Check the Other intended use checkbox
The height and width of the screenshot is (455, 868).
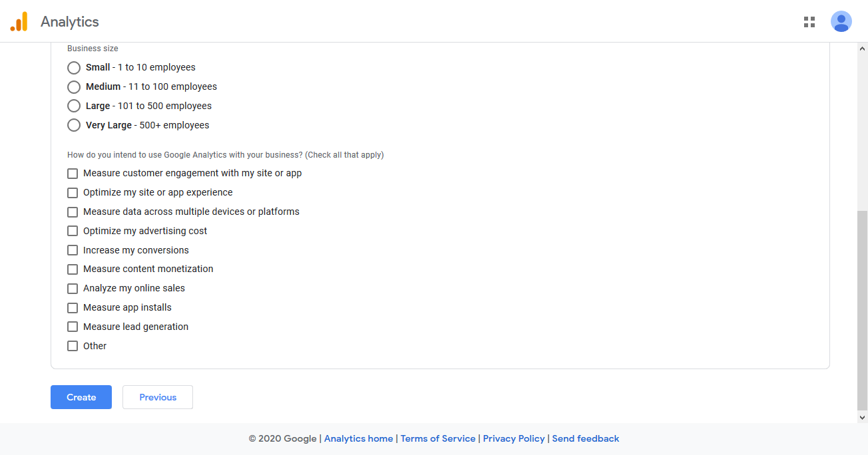click(x=73, y=346)
